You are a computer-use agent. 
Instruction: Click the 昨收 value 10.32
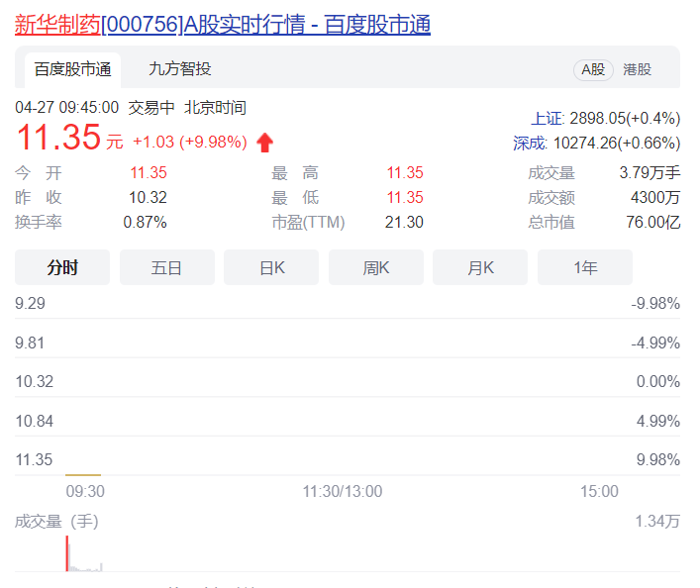click(x=148, y=197)
